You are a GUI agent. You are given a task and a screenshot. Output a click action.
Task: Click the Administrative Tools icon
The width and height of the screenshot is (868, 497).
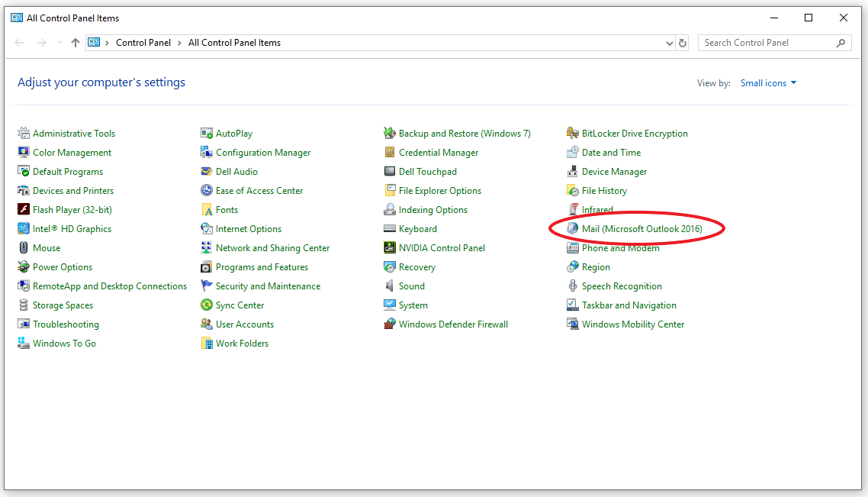[24, 134]
